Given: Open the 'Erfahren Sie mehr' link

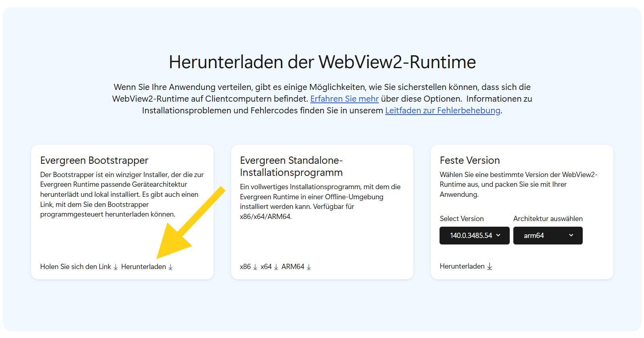Looking at the screenshot, I should pyautogui.click(x=344, y=99).
